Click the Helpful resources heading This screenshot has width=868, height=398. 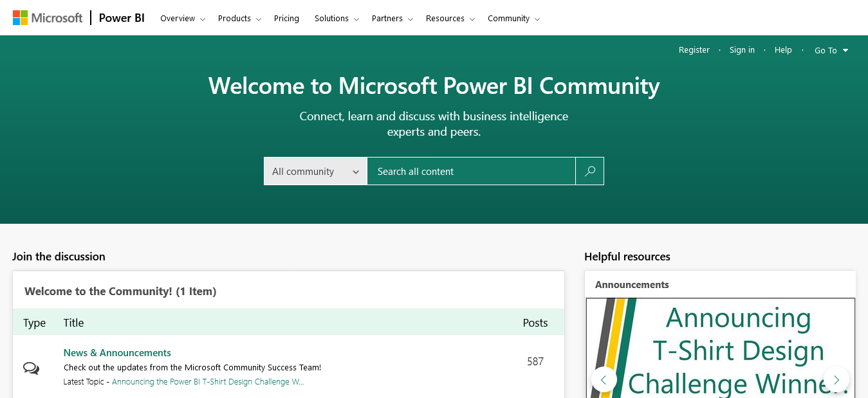click(x=627, y=257)
